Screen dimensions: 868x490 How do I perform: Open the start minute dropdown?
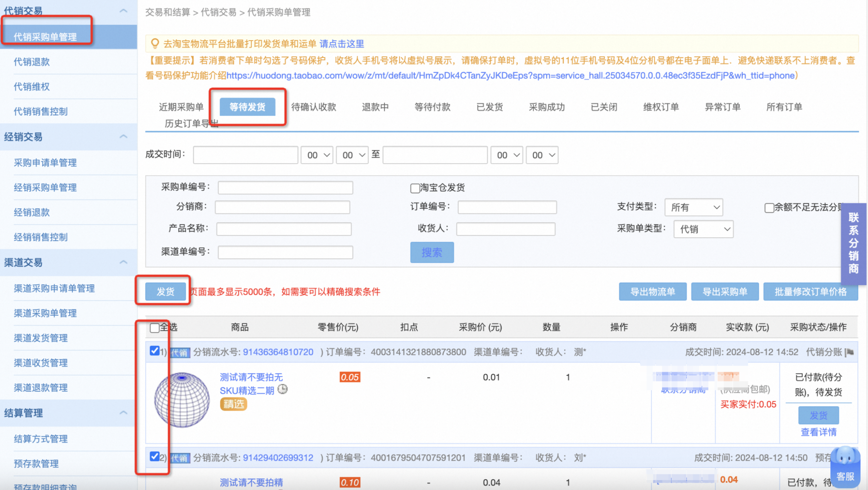[352, 155]
